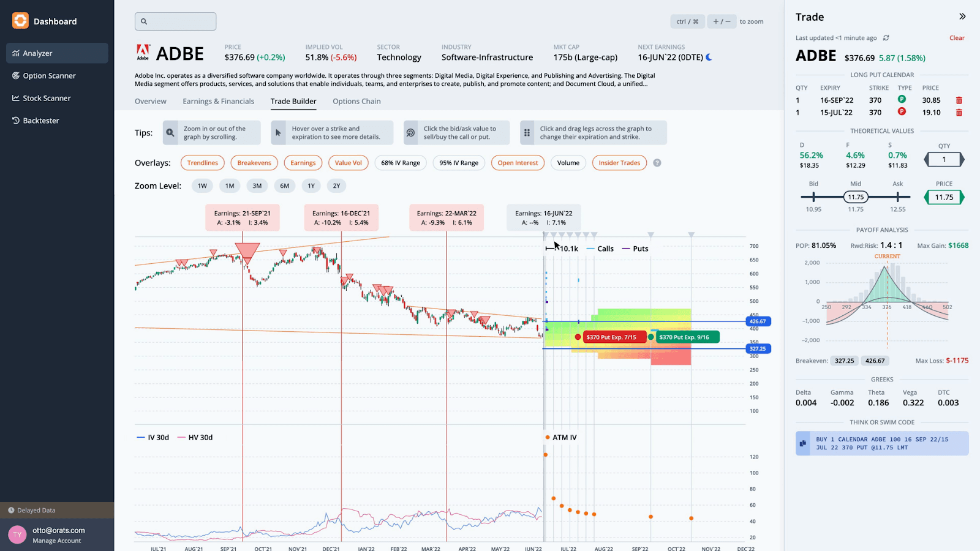This screenshot has height=551, width=980.
Task: Set zoom level to 1Y
Action: (x=311, y=186)
